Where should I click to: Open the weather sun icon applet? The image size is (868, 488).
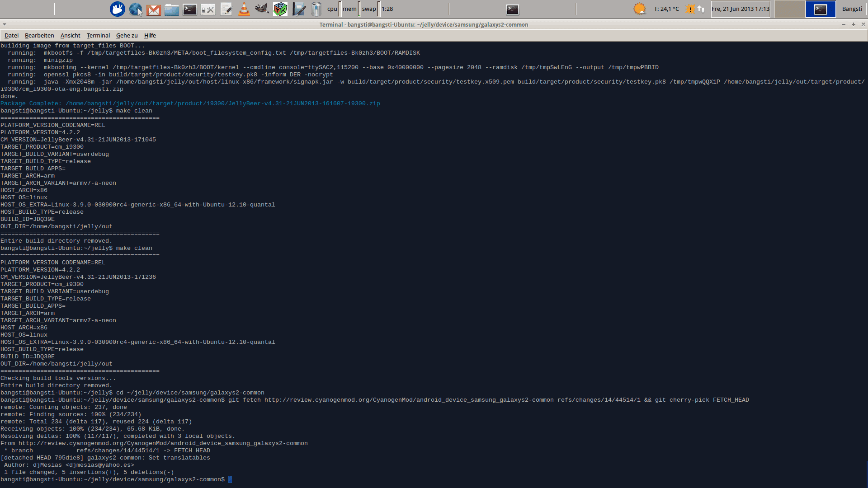pos(640,9)
